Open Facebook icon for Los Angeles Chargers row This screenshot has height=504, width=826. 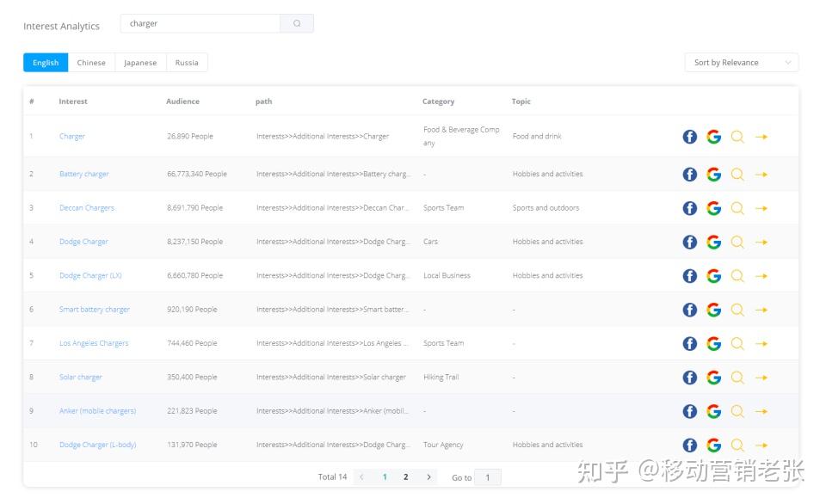click(689, 344)
